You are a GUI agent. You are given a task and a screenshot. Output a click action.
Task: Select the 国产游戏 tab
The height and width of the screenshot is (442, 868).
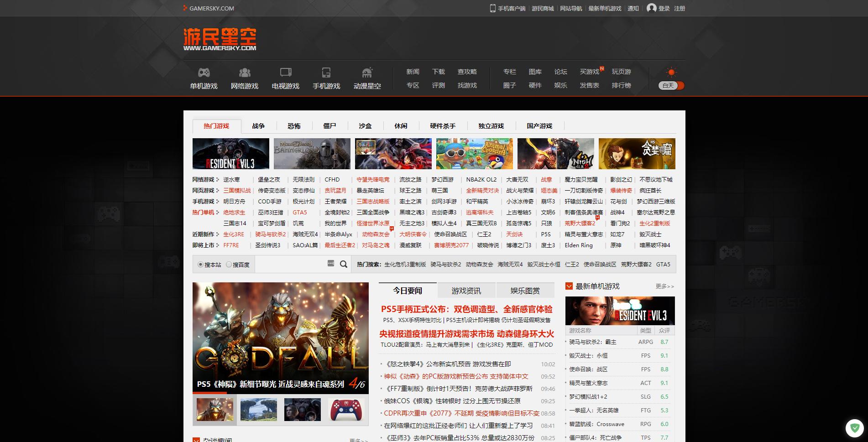coord(539,126)
